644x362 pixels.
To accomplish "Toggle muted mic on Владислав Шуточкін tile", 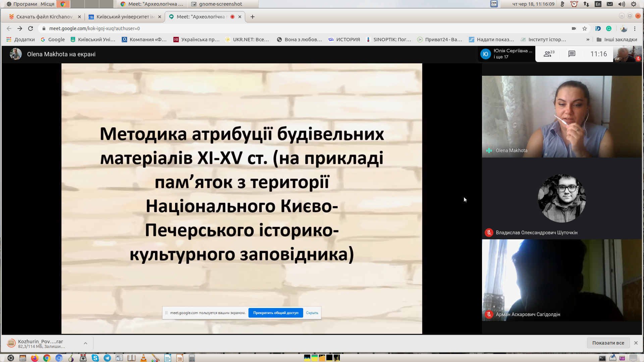I will coord(489,233).
